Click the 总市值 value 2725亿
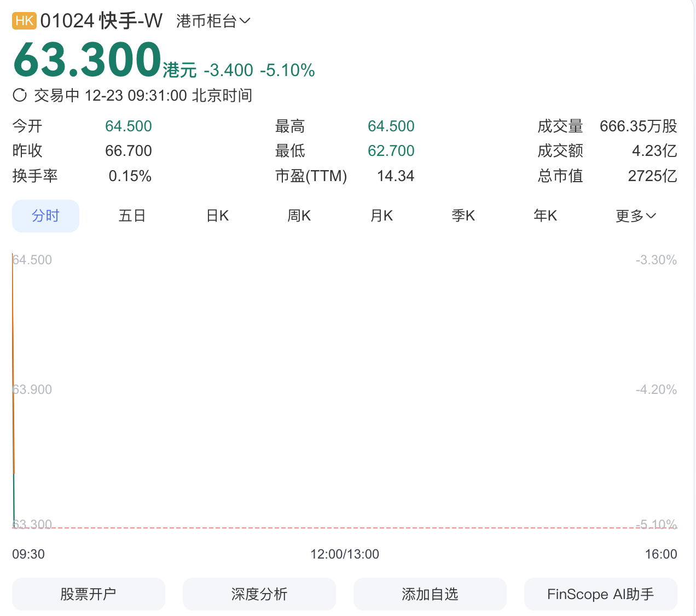Screen dimensions: 696x616 [x=652, y=176]
